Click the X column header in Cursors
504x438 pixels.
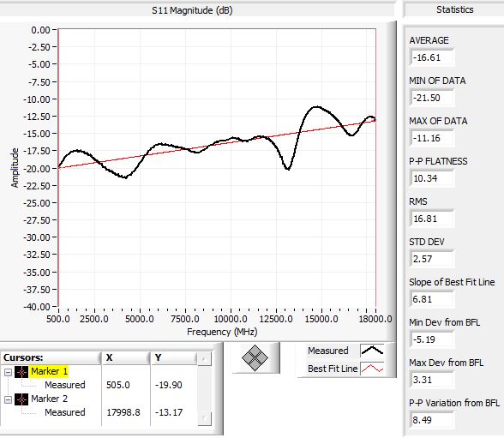click(126, 357)
